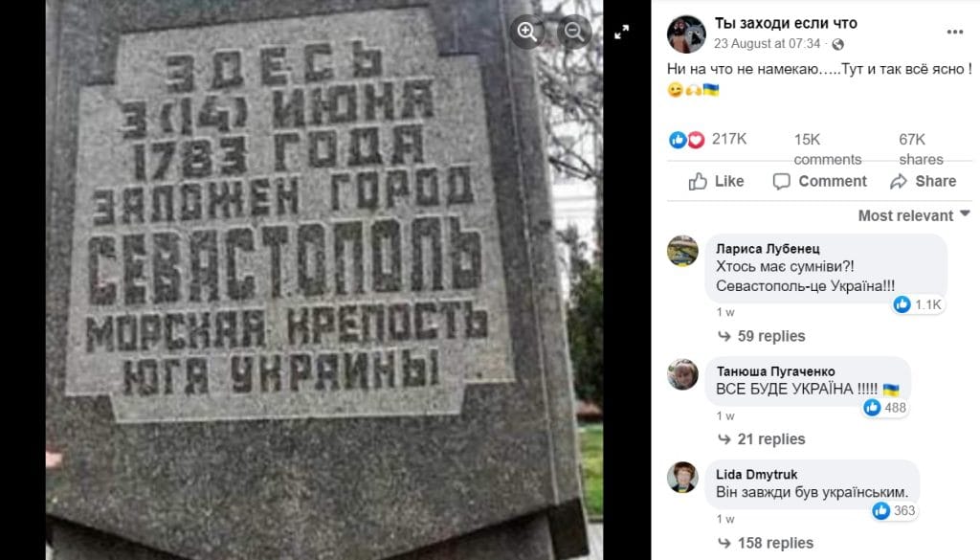The height and width of the screenshot is (560, 980).
Task: Open the 67K shares list
Action: (921, 149)
